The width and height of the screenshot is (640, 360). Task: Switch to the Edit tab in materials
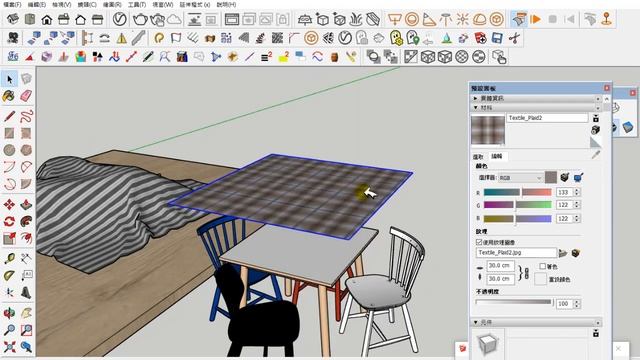[496, 156]
